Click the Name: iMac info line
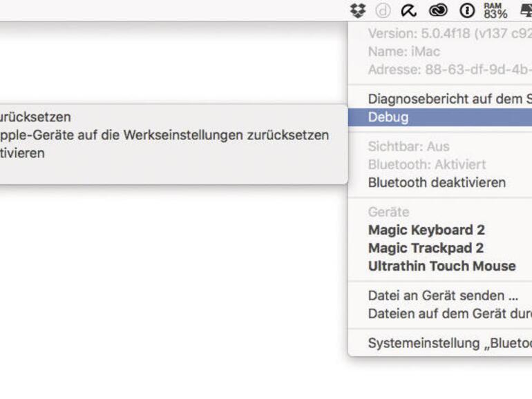This screenshot has width=532, height=399. tap(403, 52)
